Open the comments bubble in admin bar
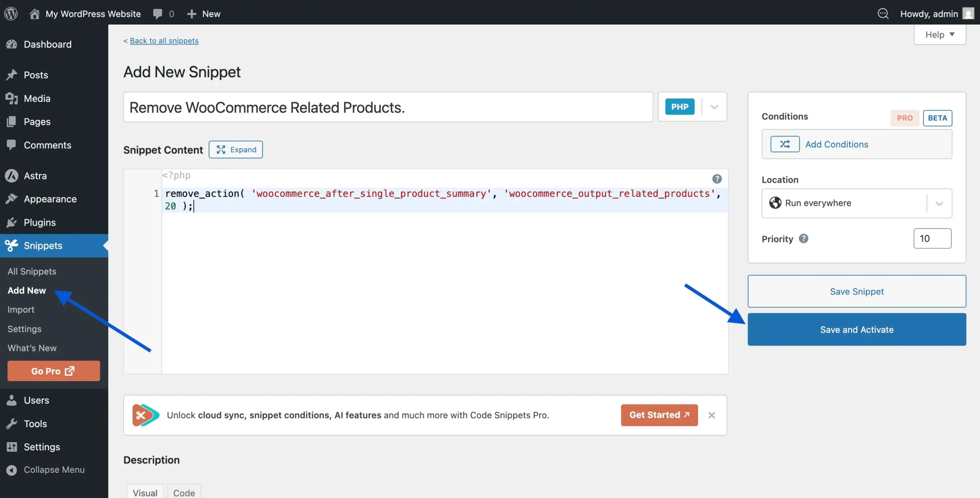This screenshot has height=498, width=980. [157, 14]
